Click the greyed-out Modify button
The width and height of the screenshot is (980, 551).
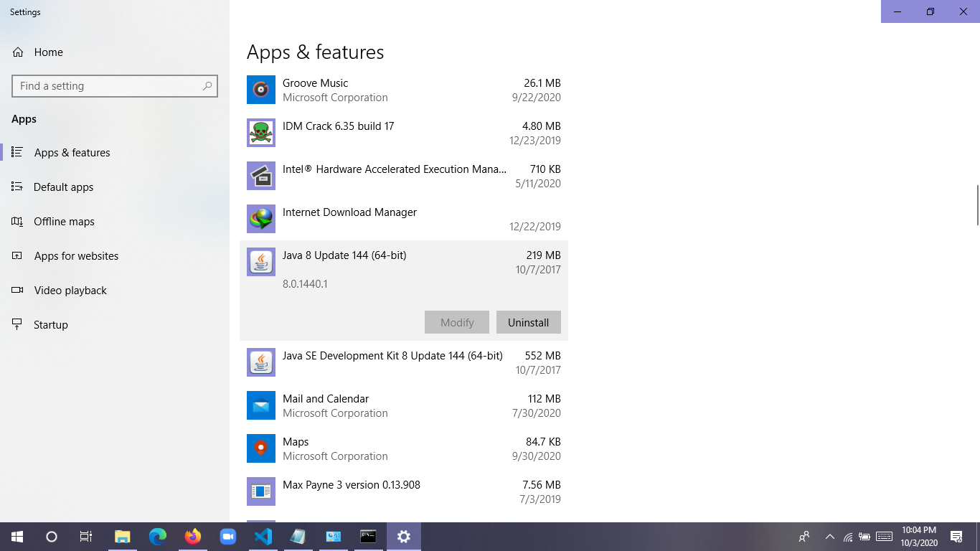pos(457,322)
